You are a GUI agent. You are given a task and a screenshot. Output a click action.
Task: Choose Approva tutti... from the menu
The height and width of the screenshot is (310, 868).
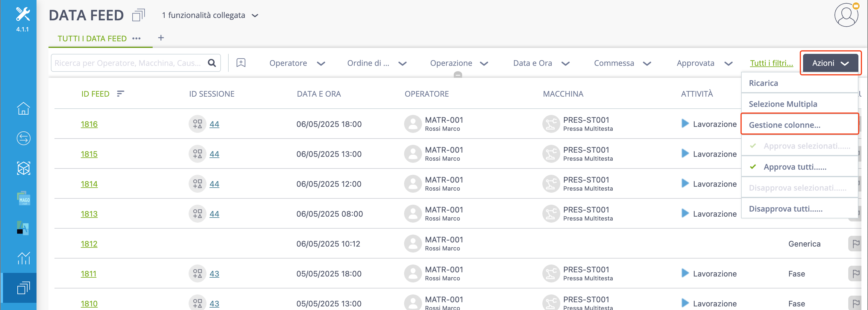coord(799,167)
